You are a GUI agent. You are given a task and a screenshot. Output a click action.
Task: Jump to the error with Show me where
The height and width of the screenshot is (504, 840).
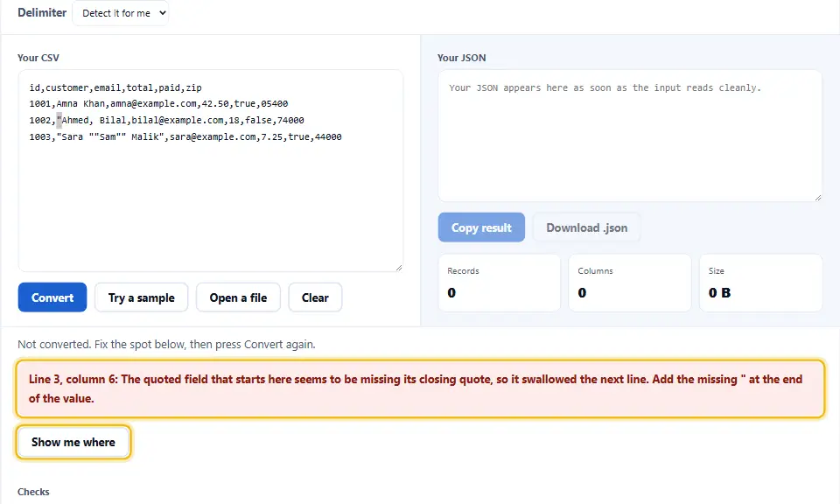tap(73, 443)
